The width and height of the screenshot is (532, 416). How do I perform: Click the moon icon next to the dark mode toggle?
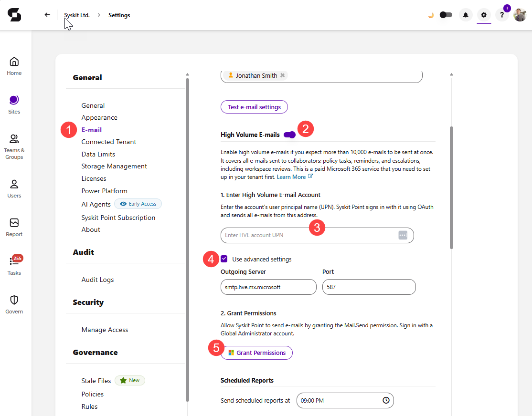[431, 15]
